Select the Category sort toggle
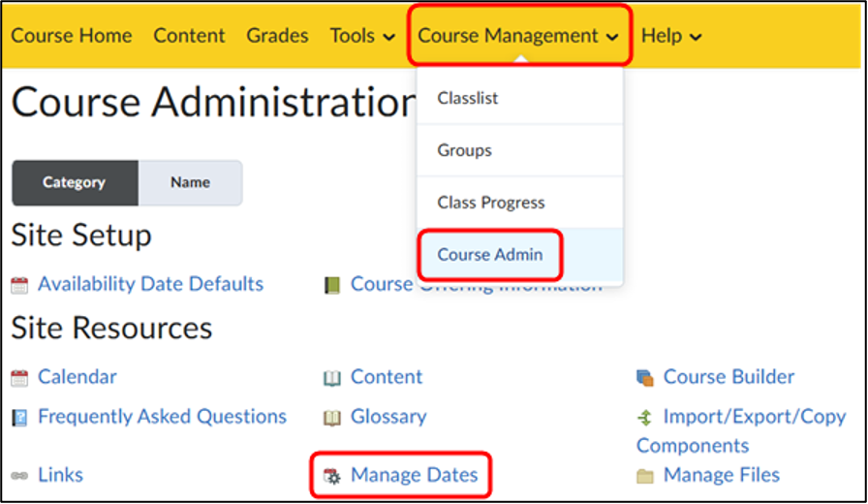 (x=75, y=183)
